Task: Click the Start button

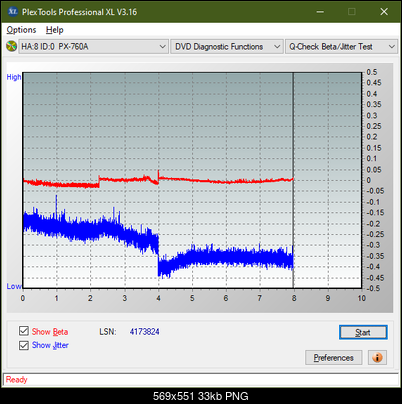Action: [363, 332]
